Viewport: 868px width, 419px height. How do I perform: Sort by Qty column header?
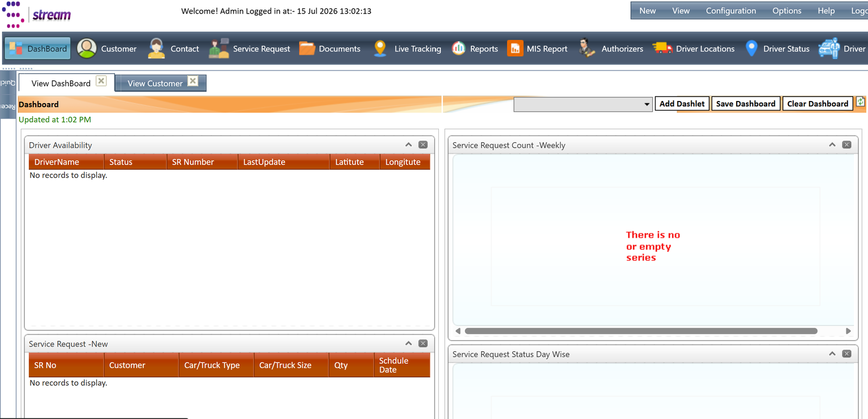[x=351, y=365]
